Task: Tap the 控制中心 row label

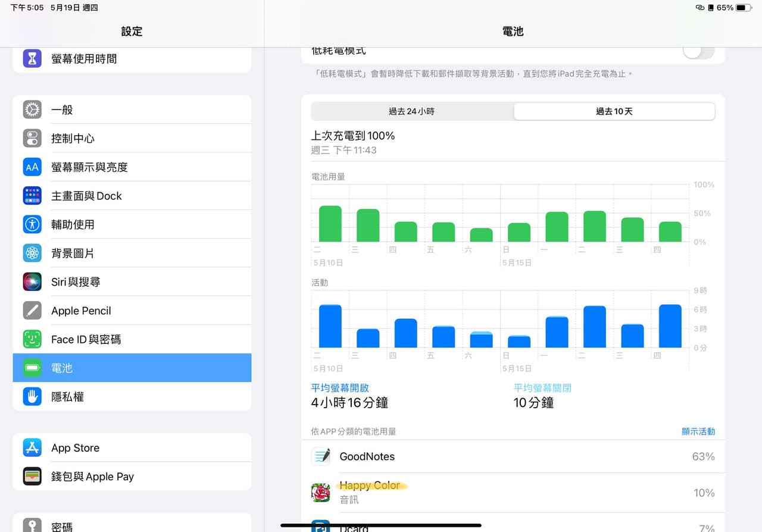Action: click(x=73, y=138)
